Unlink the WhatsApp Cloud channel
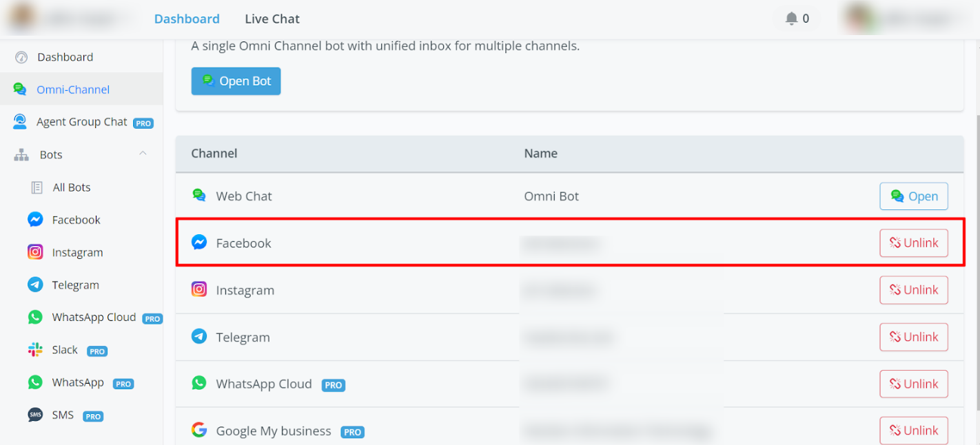This screenshot has height=445, width=980. pos(913,384)
